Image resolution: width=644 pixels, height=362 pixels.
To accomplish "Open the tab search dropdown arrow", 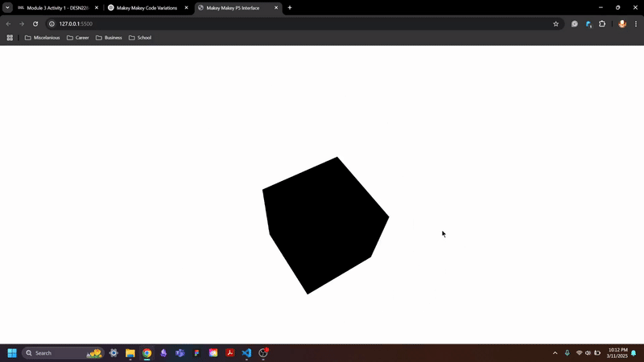I will pos(7,8).
